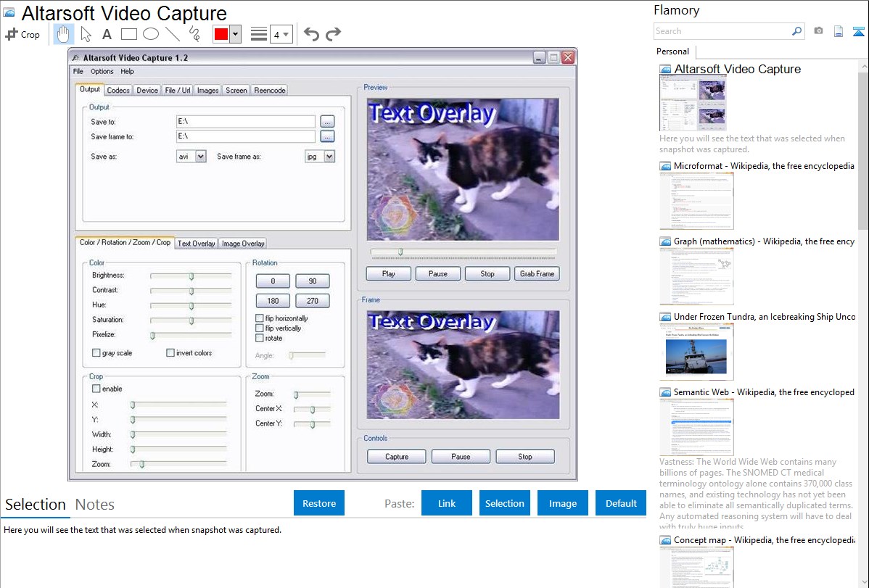Open the Reencode tab
Viewport: 869px width, 588px height.
pyautogui.click(x=270, y=91)
